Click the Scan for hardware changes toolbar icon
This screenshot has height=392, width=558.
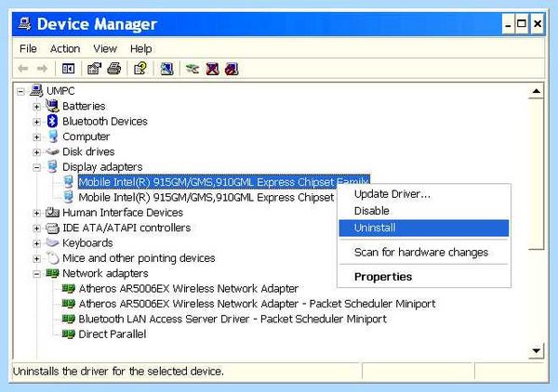(x=166, y=68)
